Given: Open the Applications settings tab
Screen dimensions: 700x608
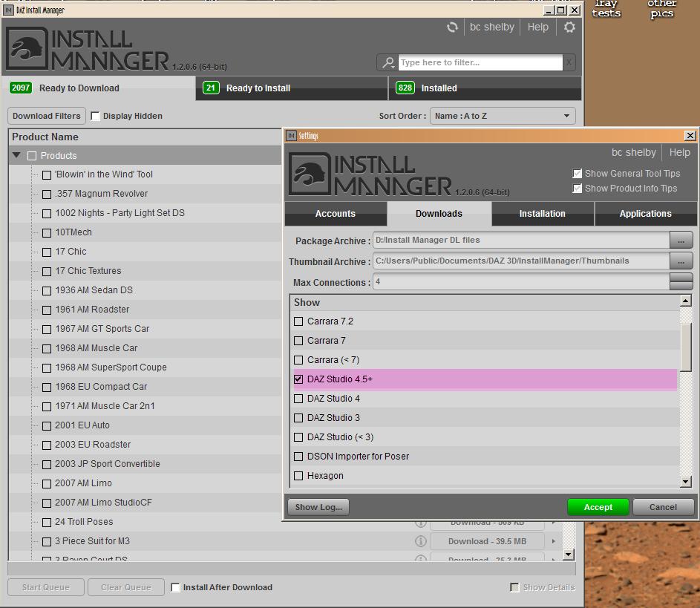Looking at the screenshot, I should [646, 214].
